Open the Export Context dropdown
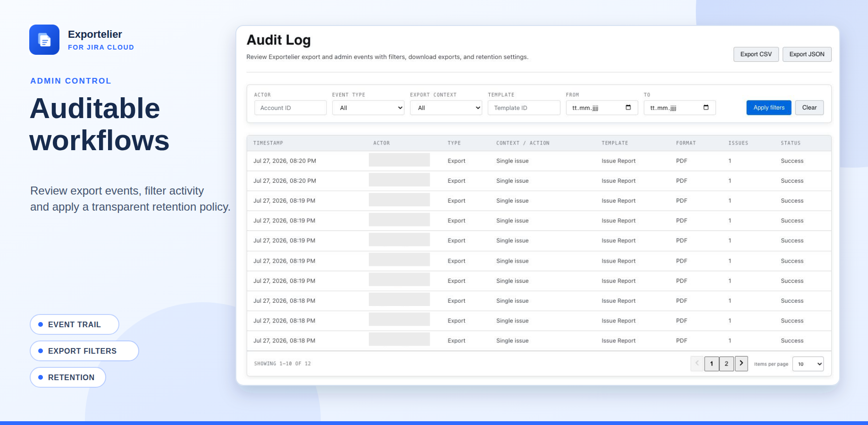The image size is (868, 425). (446, 108)
